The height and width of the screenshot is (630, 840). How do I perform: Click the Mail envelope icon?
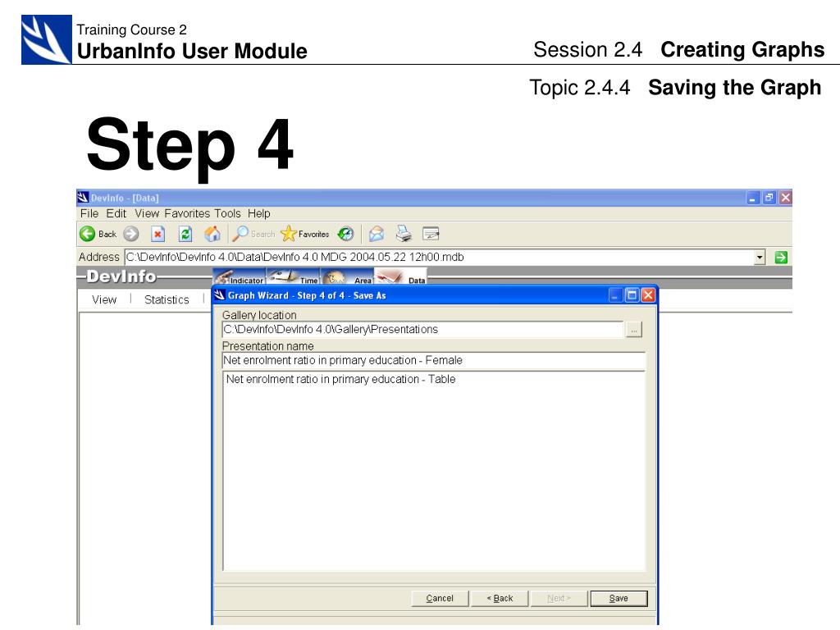click(377, 234)
